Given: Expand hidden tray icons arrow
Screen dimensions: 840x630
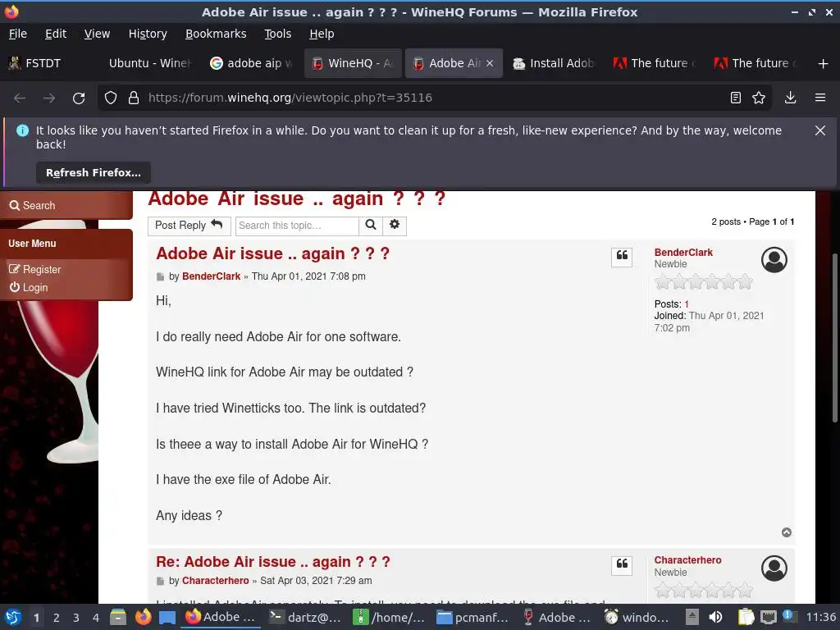Looking at the screenshot, I should (x=692, y=618).
